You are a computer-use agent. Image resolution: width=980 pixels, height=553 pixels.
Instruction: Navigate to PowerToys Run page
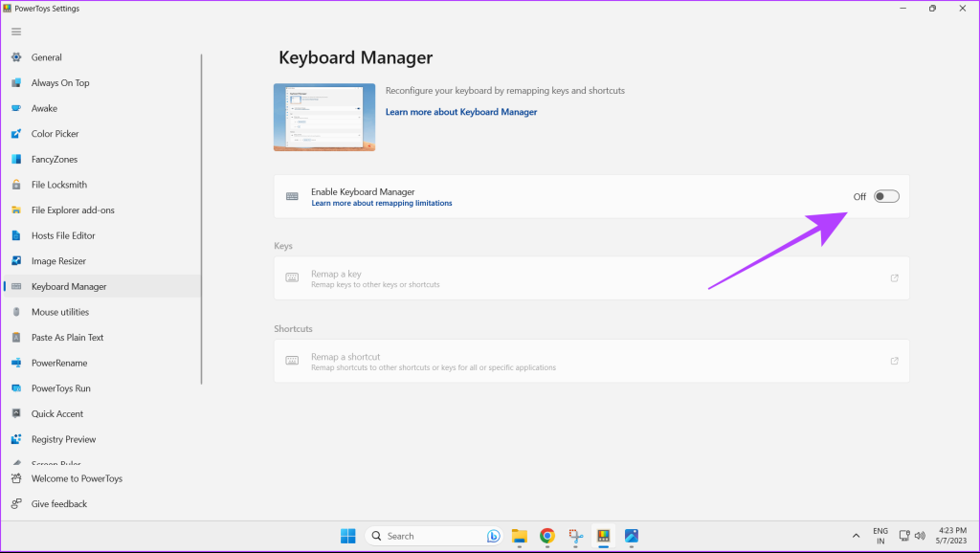(x=101, y=388)
